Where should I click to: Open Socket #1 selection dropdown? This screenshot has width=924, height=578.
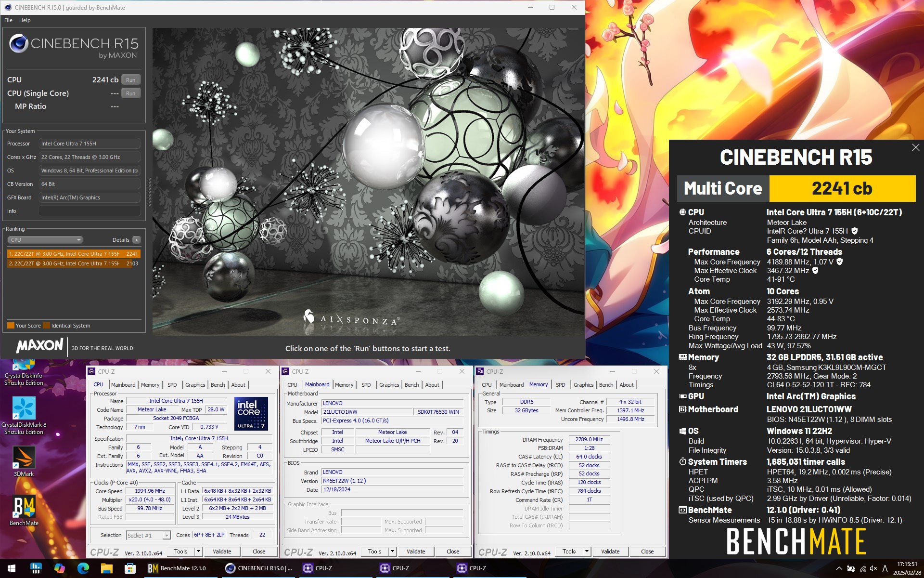(148, 535)
